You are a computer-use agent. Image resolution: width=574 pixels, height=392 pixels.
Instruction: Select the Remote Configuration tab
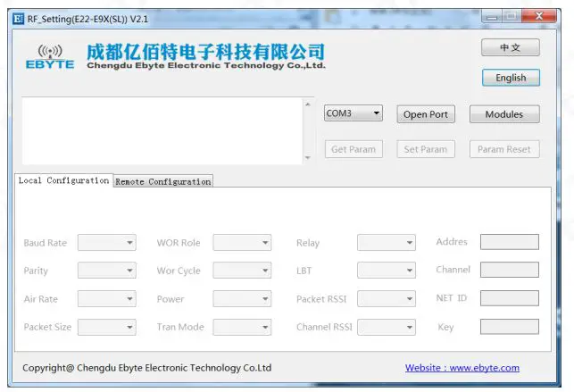(x=162, y=181)
